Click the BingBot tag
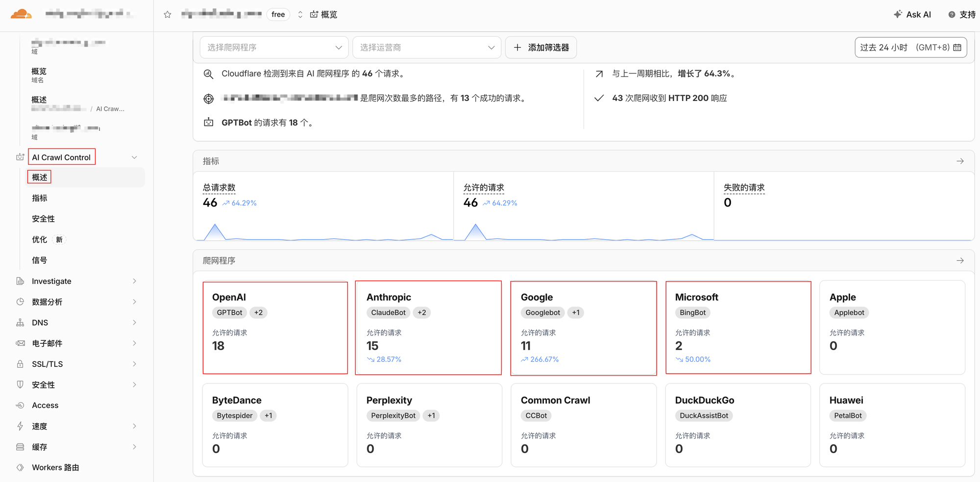 (x=693, y=312)
